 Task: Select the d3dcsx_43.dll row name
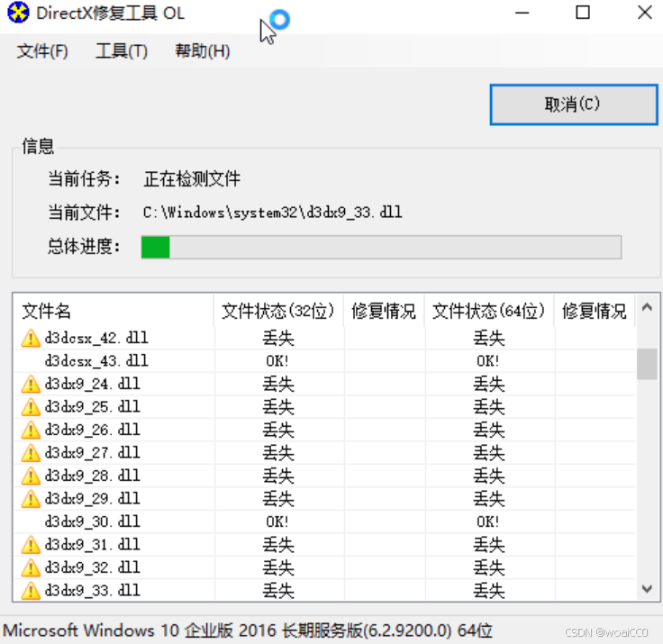tap(96, 360)
